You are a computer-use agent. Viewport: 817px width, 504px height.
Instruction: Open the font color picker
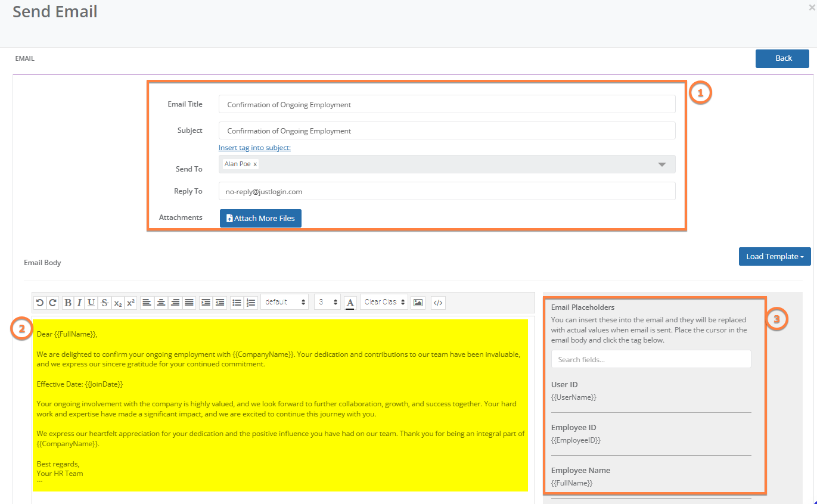(350, 303)
